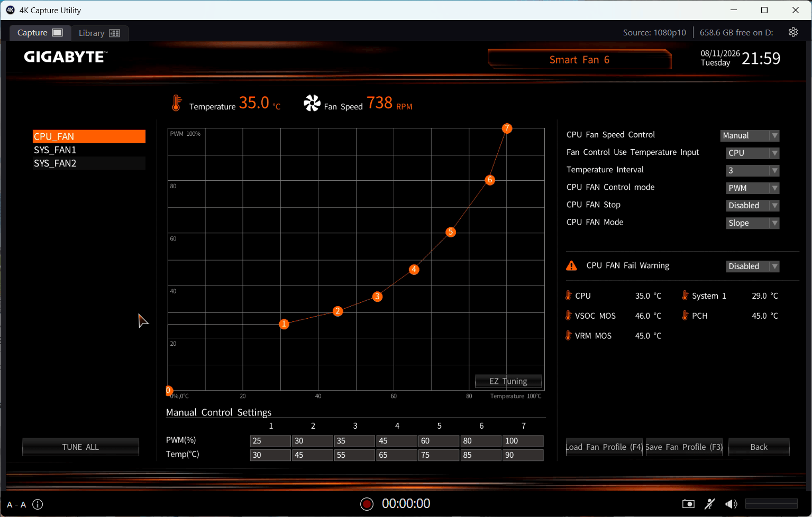The height and width of the screenshot is (517, 812).
Task: Click the Temp(°C) field for point 2
Action: click(x=313, y=455)
